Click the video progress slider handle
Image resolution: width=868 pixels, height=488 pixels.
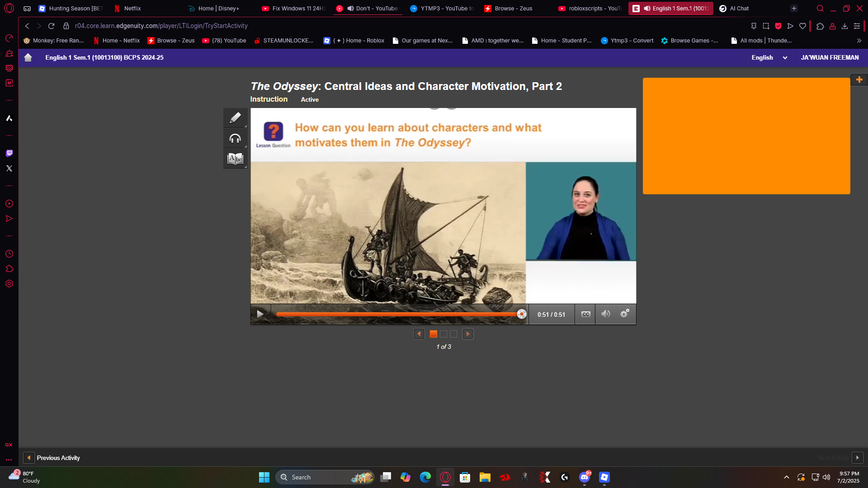pos(521,314)
